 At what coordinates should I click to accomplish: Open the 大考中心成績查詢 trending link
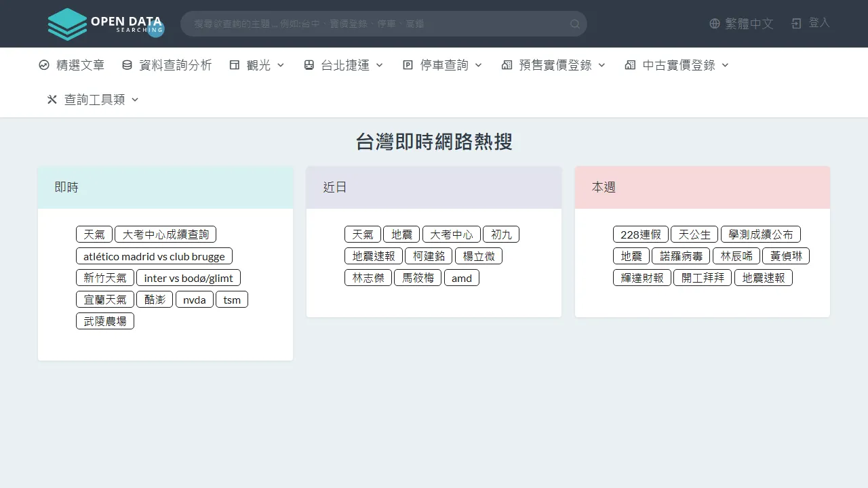point(167,234)
